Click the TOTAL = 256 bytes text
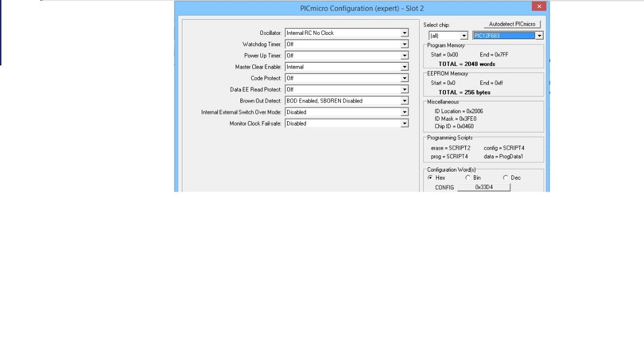The width and height of the screenshot is (644, 362). click(465, 92)
